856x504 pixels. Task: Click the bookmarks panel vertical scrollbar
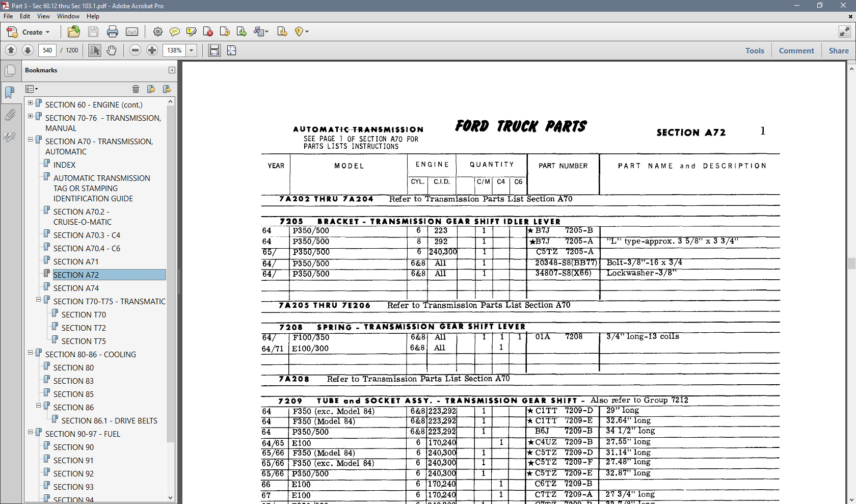(171, 275)
